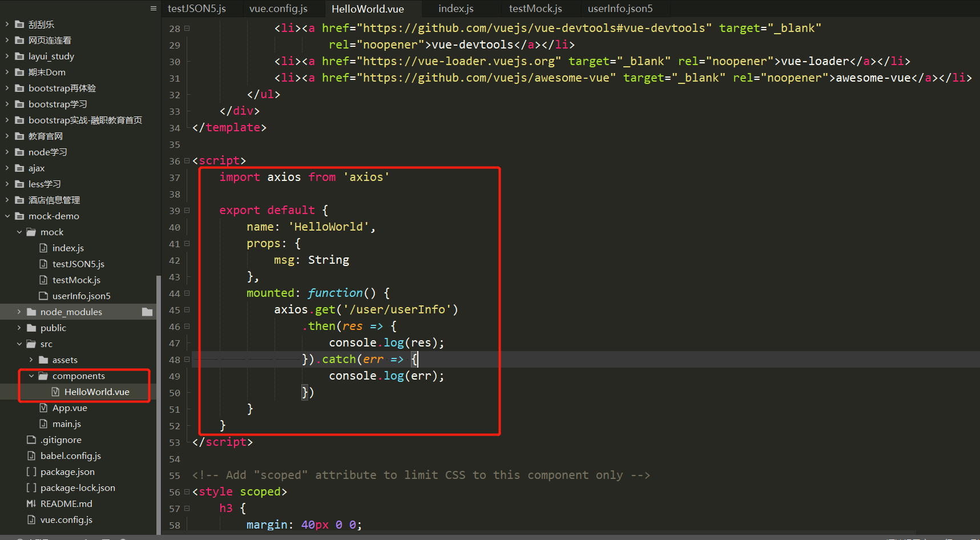The height and width of the screenshot is (540, 980).
Task: Fold export default block at line 39
Action: pos(187,211)
